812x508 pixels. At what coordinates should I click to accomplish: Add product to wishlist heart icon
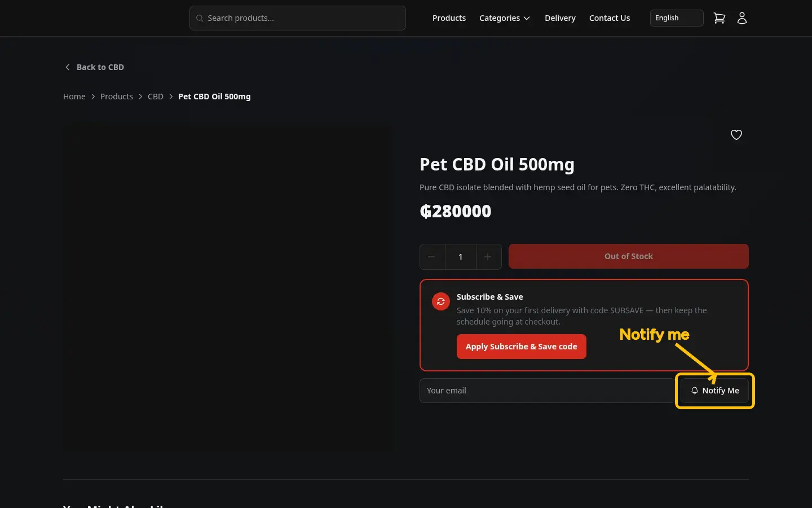736,135
